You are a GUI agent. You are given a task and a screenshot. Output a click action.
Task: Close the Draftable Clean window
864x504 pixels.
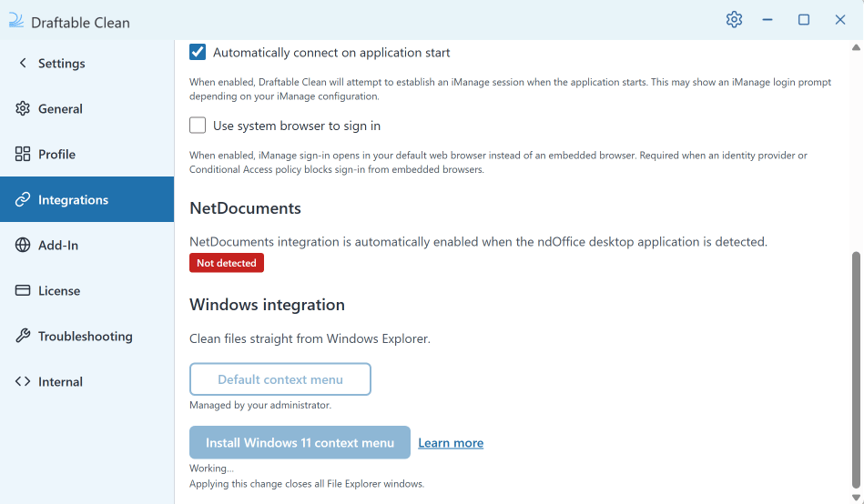click(840, 20)
